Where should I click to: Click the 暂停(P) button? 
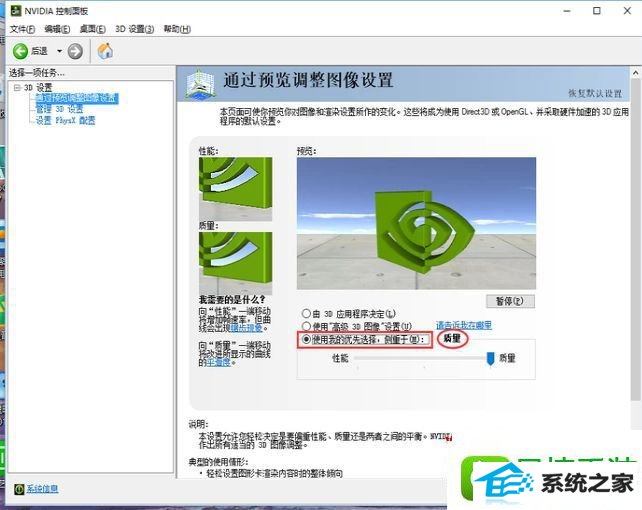(x=510, y=301)
